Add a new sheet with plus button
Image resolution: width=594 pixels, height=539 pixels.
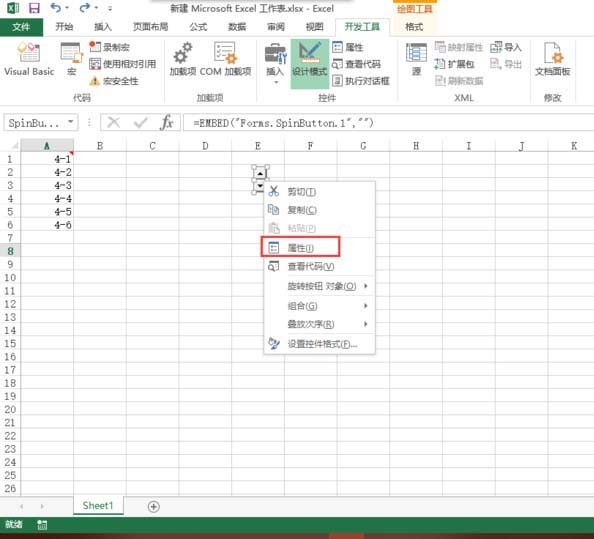click(x=153, y=506)
